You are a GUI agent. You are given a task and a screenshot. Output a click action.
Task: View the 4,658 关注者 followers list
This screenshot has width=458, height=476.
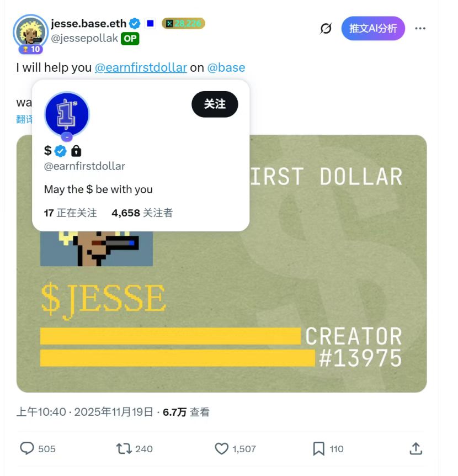click(142, 213)
